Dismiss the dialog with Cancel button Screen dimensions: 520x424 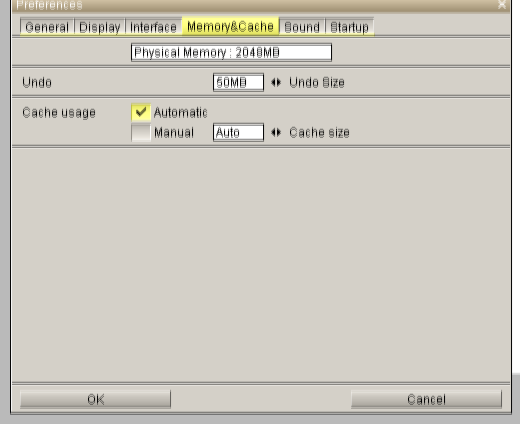click(426, 399)
